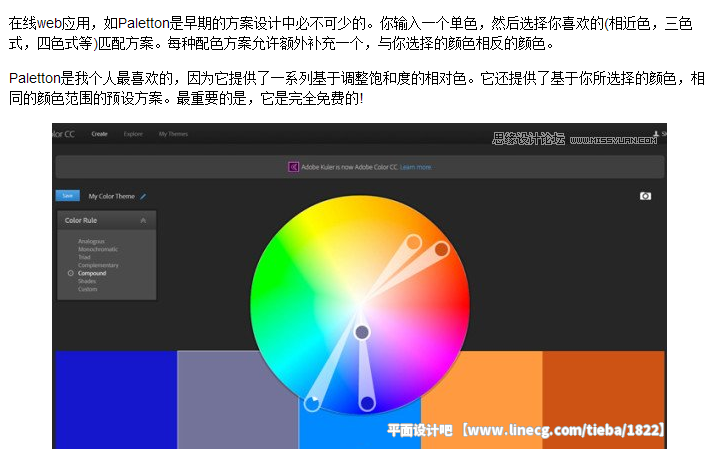Click the blue Save button

(x=67, y=196)
